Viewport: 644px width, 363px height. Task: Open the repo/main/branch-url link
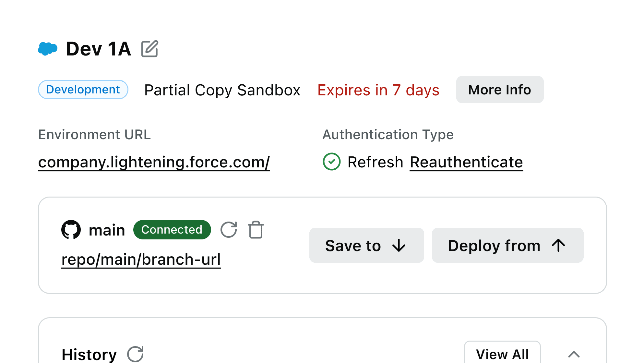141,259
